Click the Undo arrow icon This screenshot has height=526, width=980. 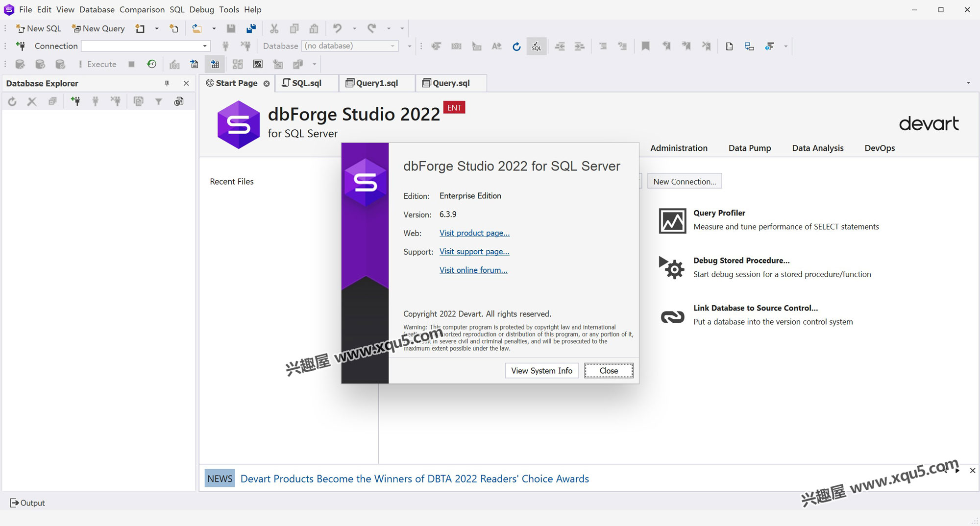[x=337, y=28]
